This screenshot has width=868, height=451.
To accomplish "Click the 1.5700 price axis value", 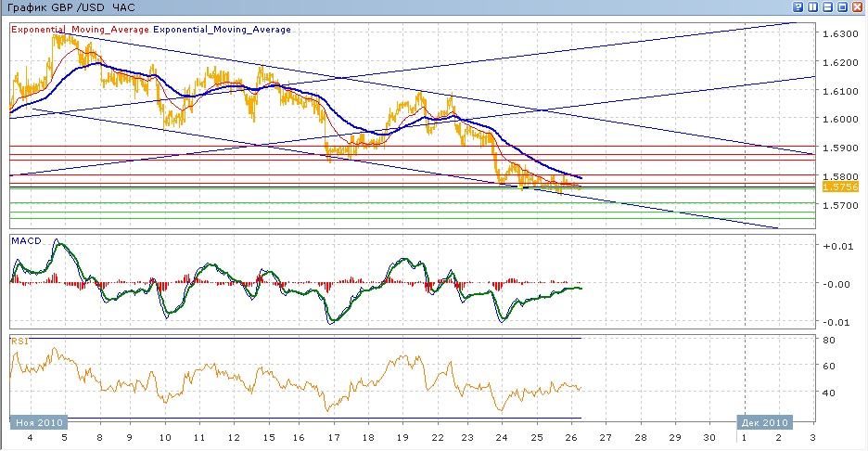I will [840, 206].
